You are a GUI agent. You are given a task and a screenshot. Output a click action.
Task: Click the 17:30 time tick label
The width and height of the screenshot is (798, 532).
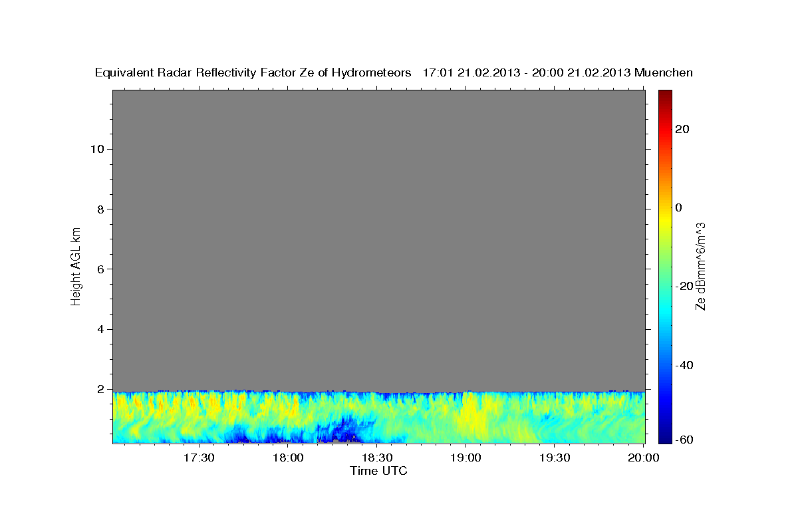[199, 458]
